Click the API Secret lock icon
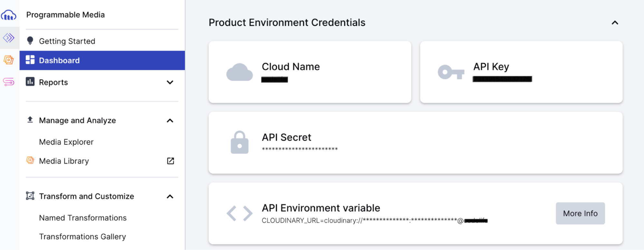 tap(239, 142)
